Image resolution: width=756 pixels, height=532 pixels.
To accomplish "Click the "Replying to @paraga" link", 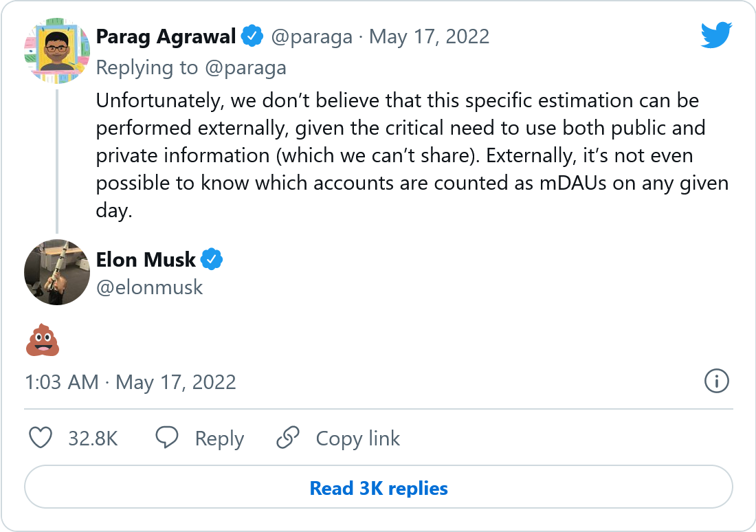I will click(x=191, y=67).
